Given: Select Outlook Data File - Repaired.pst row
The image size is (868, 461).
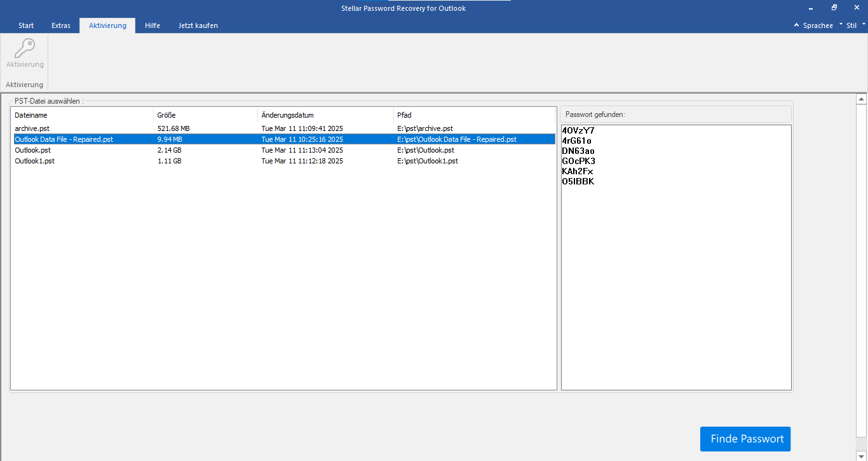Looking at the screenshot, I should (283, 139).
